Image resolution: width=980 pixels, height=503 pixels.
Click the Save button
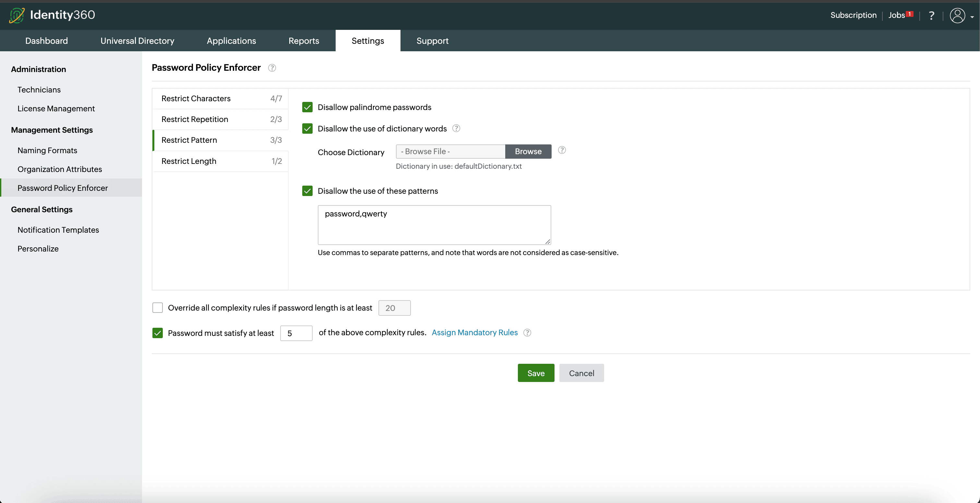click(536, 373)
